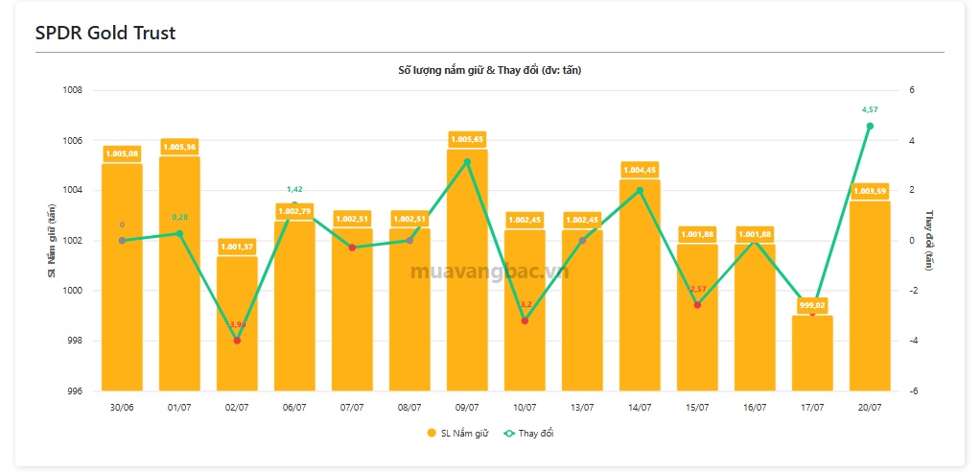Click the red 3,2 change label
The image size is (980, 473).
[x=525, y=304]
